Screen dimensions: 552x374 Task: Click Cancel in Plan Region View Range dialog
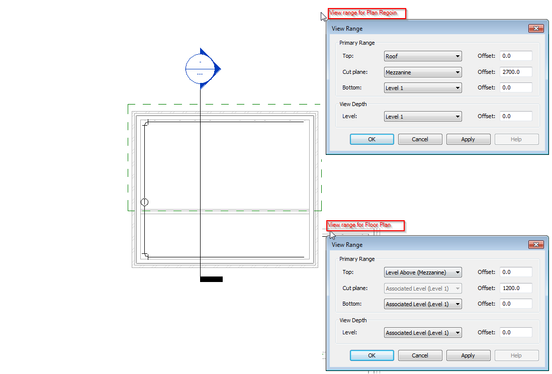(x=420, y=139)
